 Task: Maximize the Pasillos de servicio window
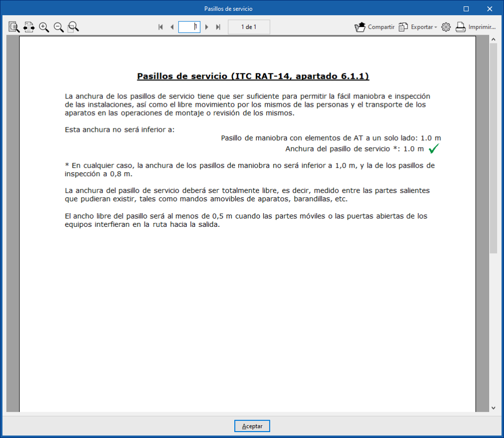[466, 9]
